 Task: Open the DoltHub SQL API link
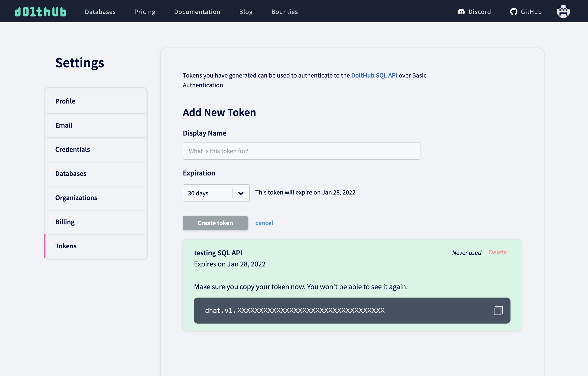pos(374,75)
